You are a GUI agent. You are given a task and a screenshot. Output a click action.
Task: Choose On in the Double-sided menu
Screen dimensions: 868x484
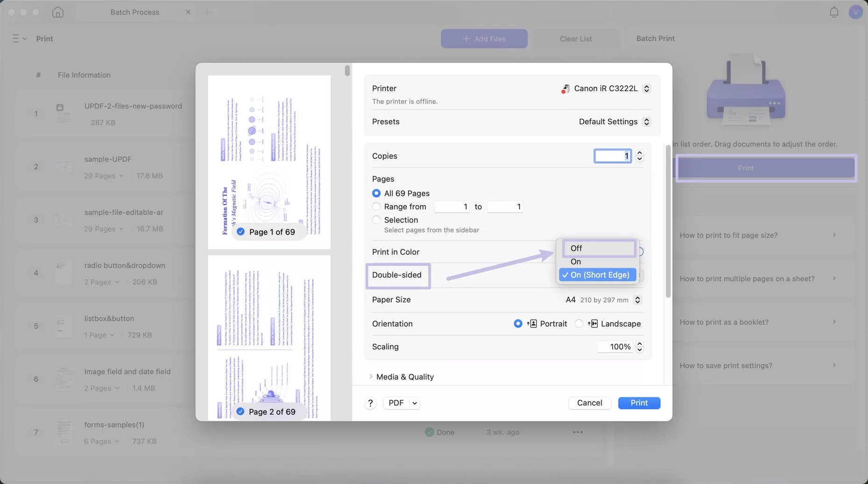coord(598,262)
